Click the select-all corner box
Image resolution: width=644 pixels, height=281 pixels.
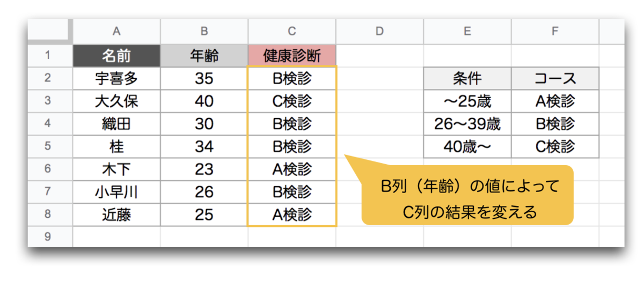click(50, 32)
